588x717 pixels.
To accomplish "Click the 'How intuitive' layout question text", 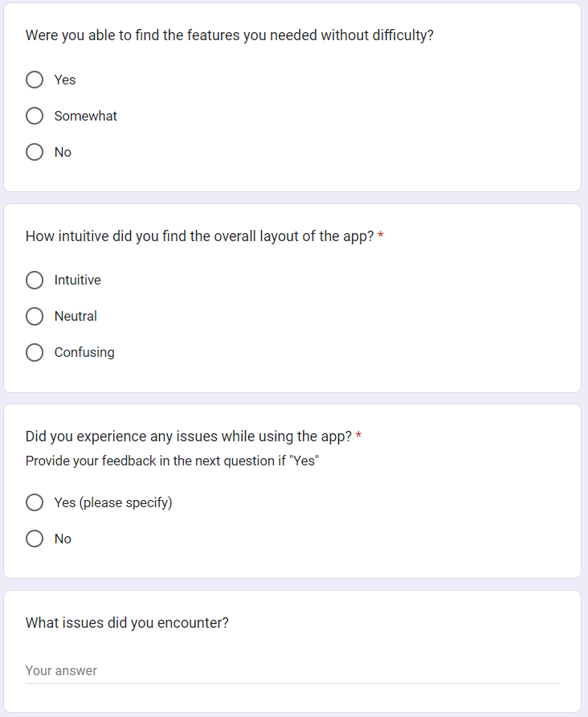I will pyautogui.click(x=199, y=236).
